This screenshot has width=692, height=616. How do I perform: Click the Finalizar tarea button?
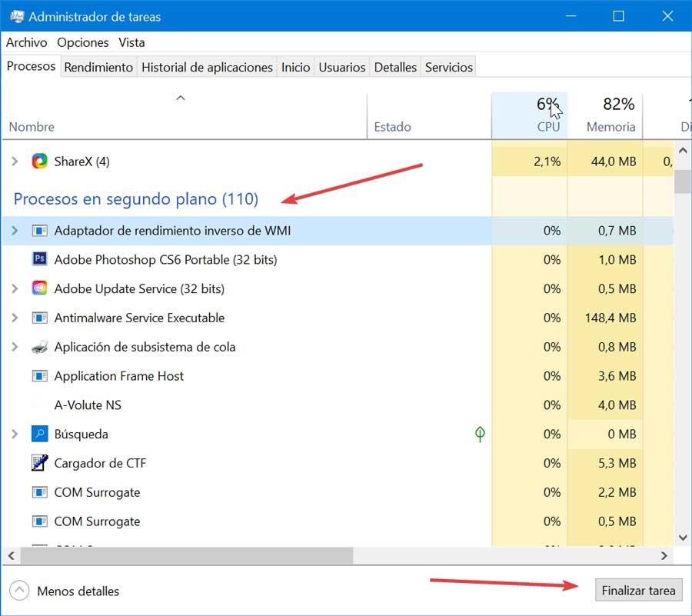638,591
